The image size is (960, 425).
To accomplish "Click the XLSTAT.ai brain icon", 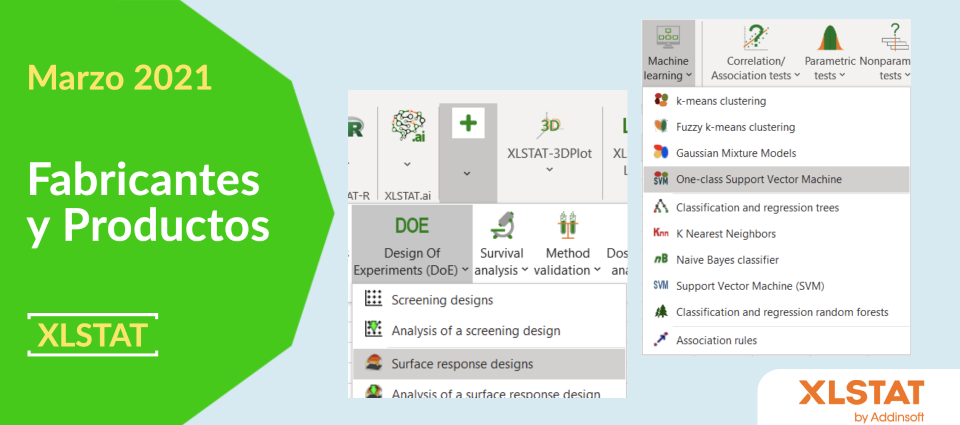I will (408, 127).
